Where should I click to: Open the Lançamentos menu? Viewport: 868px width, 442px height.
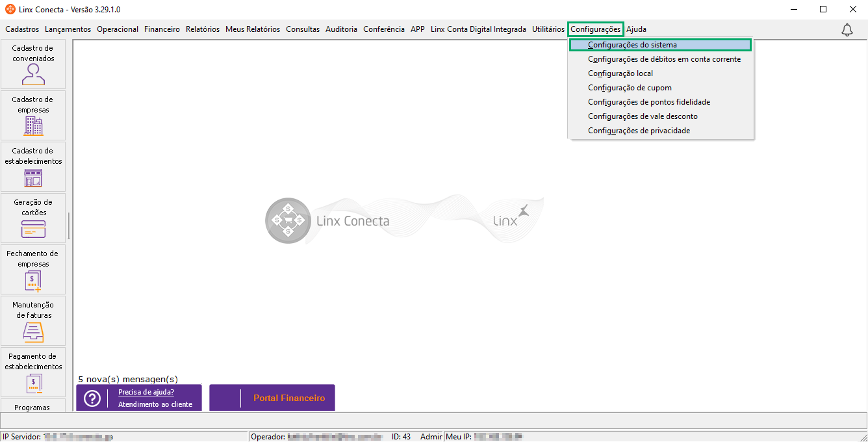[68, 29]
